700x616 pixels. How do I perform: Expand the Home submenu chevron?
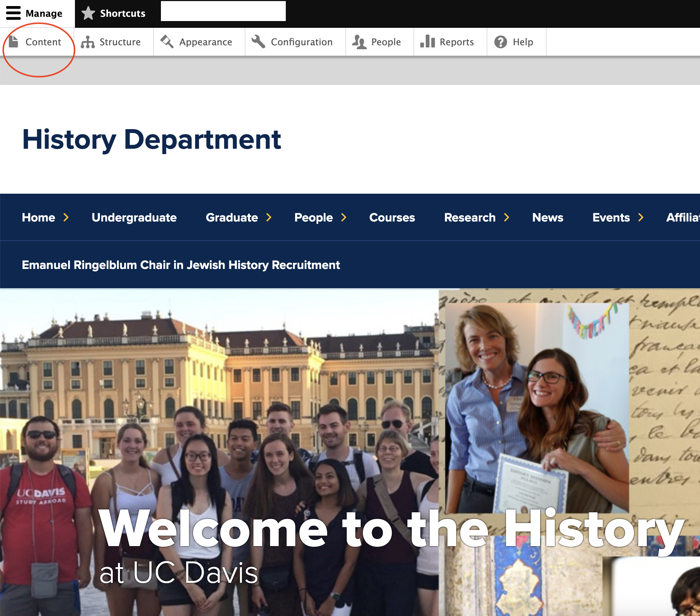(66, 217)
